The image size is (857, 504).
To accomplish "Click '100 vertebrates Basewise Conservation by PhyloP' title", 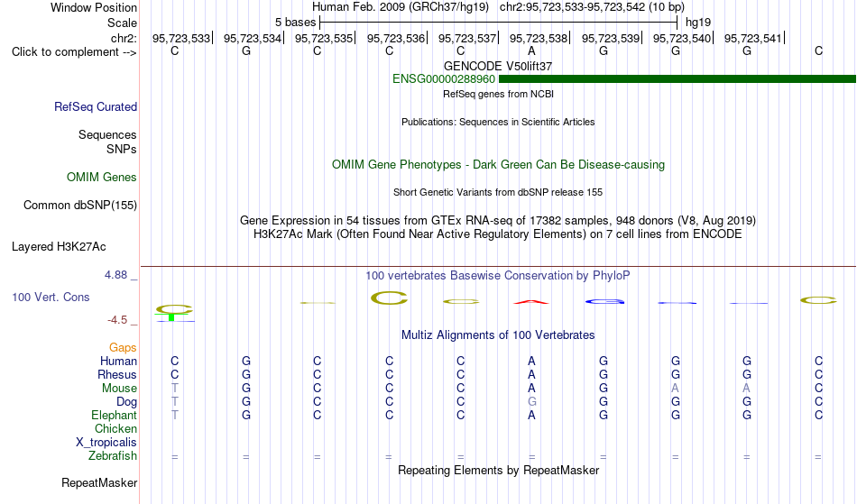I will (498, 276).
